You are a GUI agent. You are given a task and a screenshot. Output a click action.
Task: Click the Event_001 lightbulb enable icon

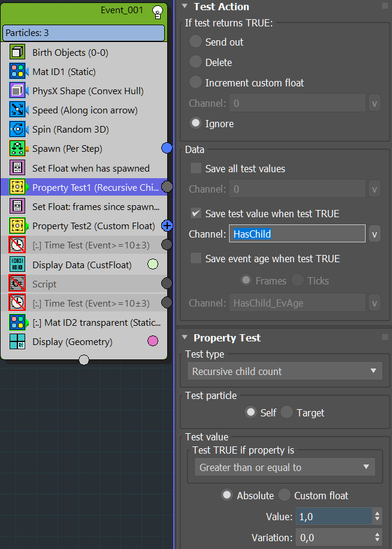point(158,11)
